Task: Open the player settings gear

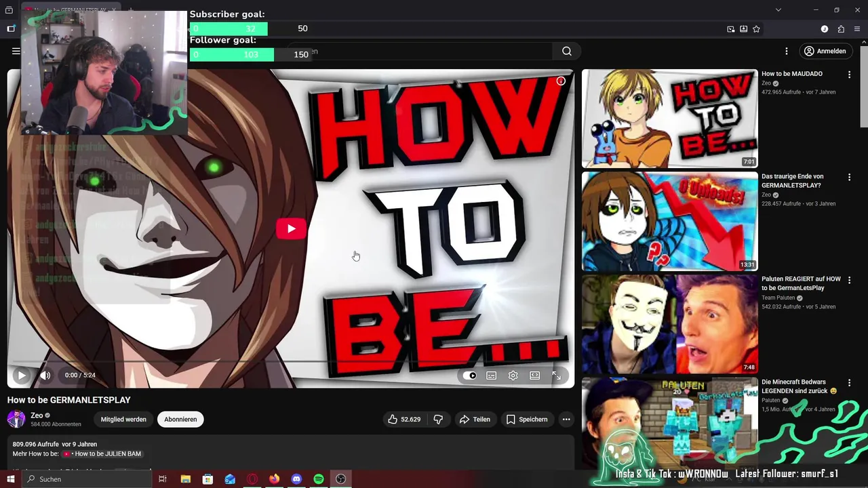Action: click(x=513, y=375)
